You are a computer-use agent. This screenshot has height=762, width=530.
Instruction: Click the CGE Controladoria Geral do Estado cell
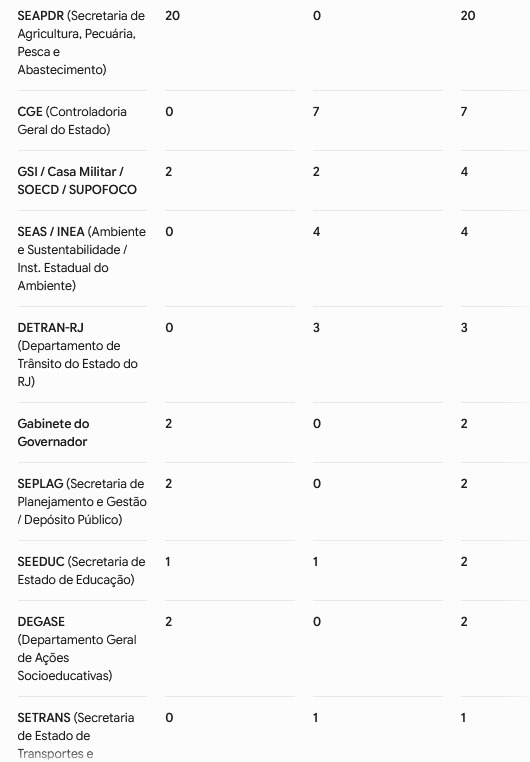click(72, 121)
